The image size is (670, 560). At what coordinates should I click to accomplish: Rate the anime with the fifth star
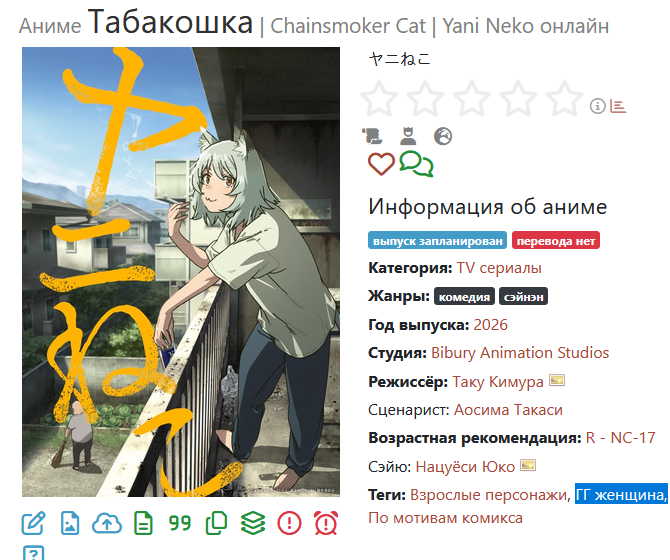[564, 98]
